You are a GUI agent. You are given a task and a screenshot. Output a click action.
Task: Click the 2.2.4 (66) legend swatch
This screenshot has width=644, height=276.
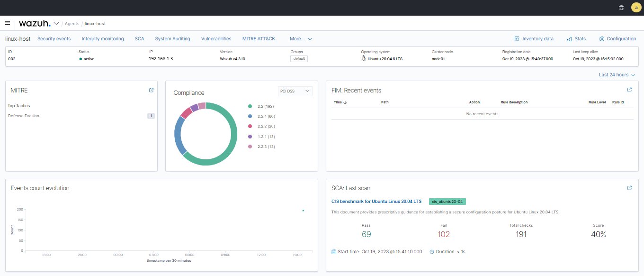[250, 116]
